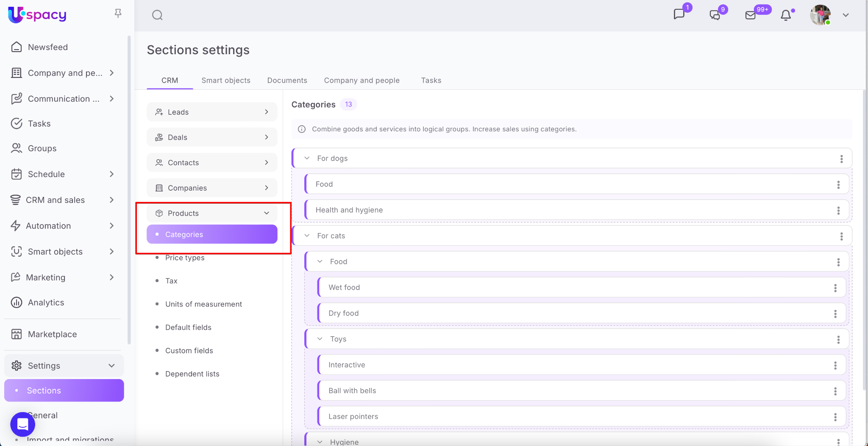The image size is (868, 446).
Task: Collapse the Products settings group
Action: (x=266, y=213)
